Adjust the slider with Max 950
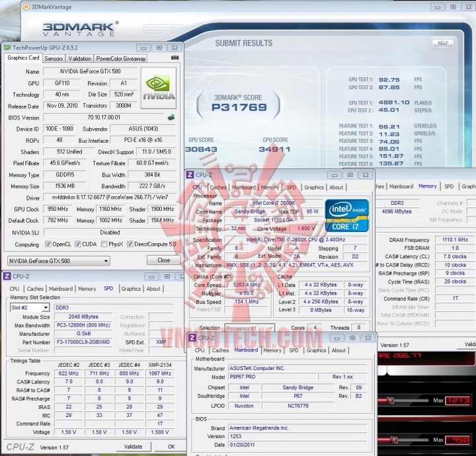The image size is (476, 456). click(394, 439)
